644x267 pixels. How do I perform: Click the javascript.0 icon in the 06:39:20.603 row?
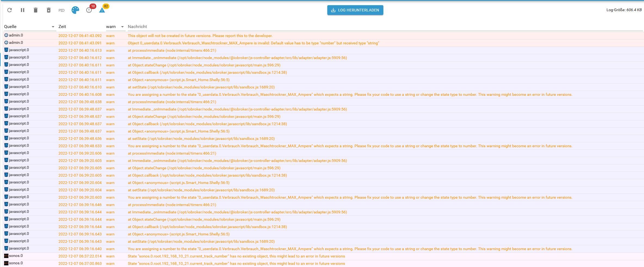tap(6, 197)
